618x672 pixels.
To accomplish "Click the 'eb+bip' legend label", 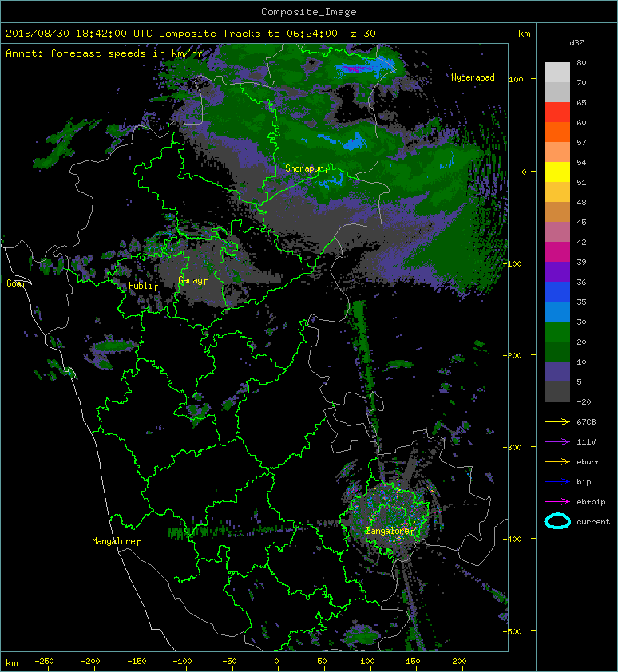I will pyautogui.click(x=592, y=502).
